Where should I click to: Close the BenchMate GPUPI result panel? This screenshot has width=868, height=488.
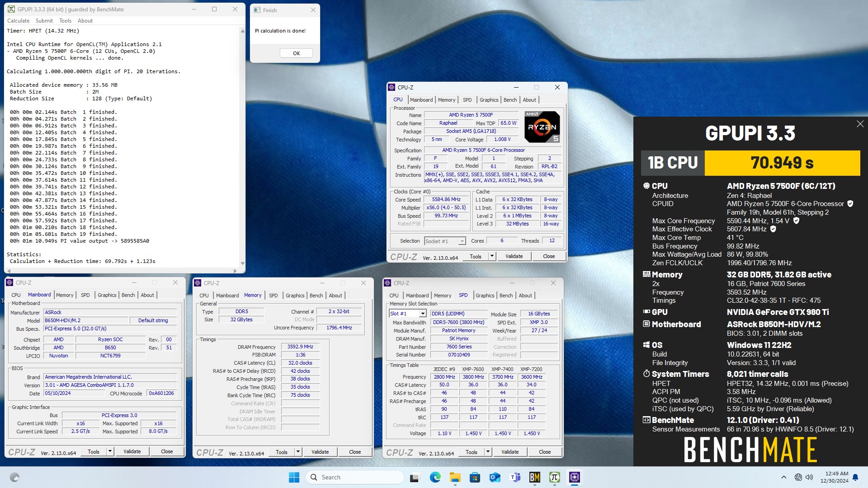tap(860, 124)
